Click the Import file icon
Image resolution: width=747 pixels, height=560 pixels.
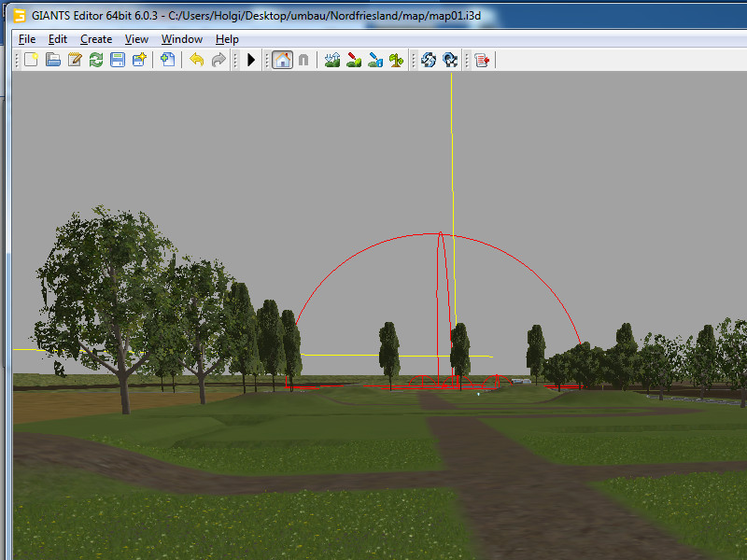pyautogui.click(x=167, y=60)
